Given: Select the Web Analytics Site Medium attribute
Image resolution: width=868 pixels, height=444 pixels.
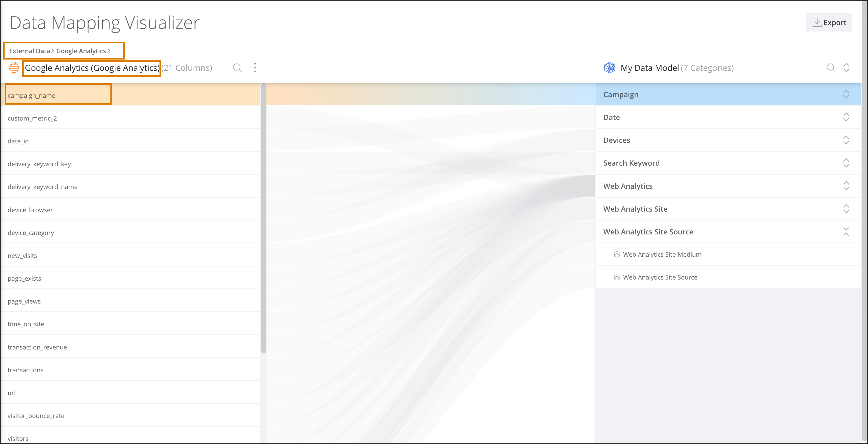Looking at the screenshot, I should click(728, 255).
